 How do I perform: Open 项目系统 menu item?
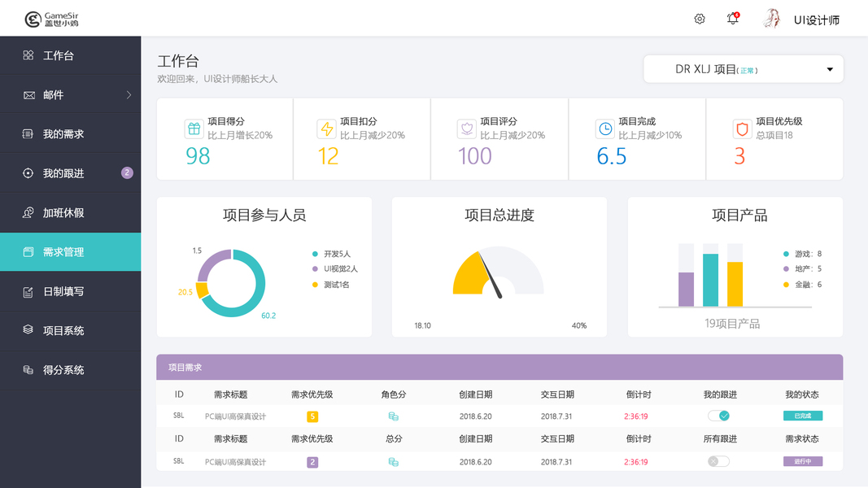70,330
